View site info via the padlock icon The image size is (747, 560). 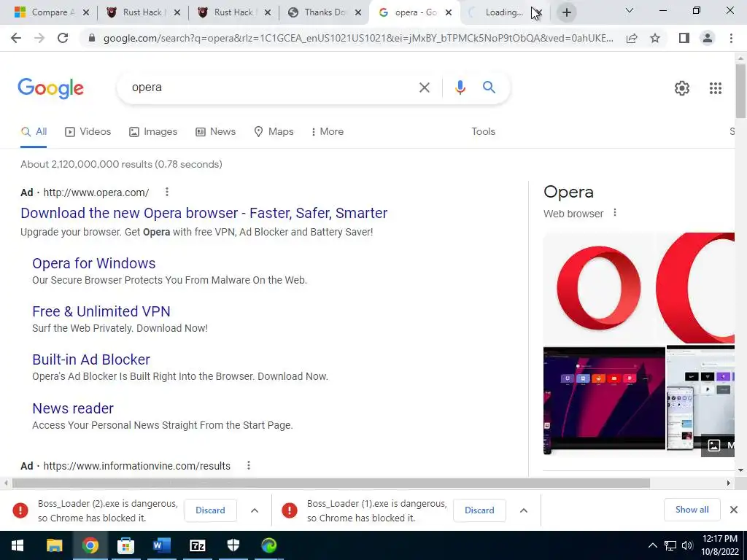[92, 38]
